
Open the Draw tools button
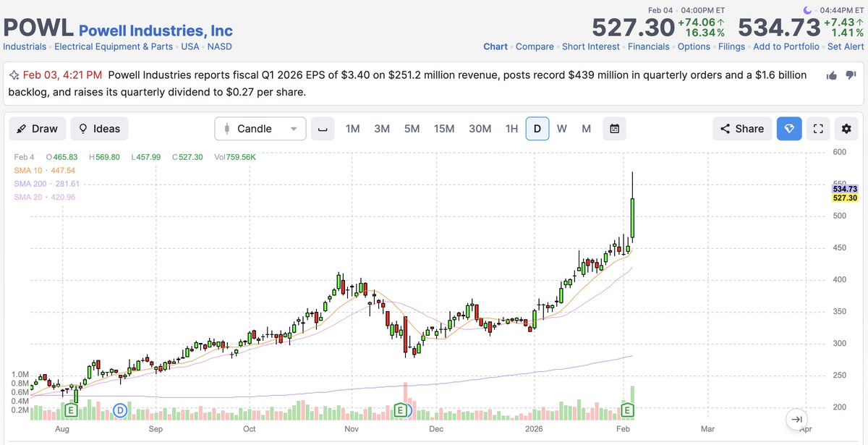pyautogui.click(x=38, y=129)
